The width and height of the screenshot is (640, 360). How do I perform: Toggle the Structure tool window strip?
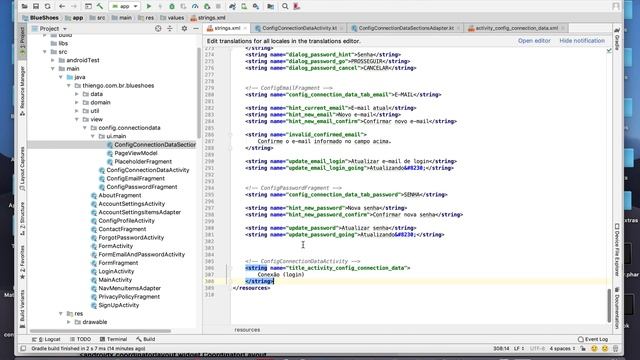click(x=22, y=218)
